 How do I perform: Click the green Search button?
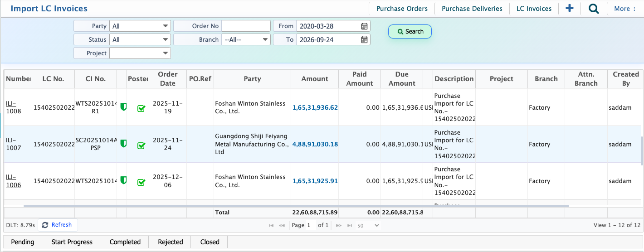(x=410, y=32)
